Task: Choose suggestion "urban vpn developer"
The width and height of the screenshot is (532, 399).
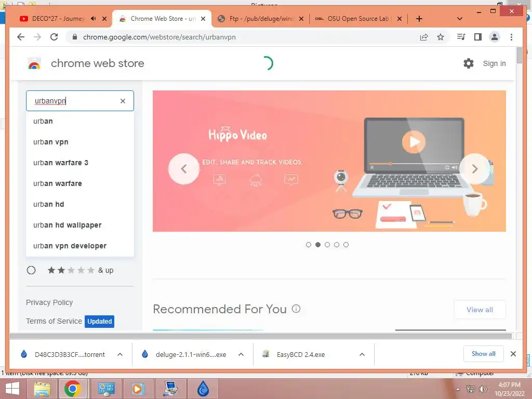Action: pyautogui.click(x=80, y=246)
